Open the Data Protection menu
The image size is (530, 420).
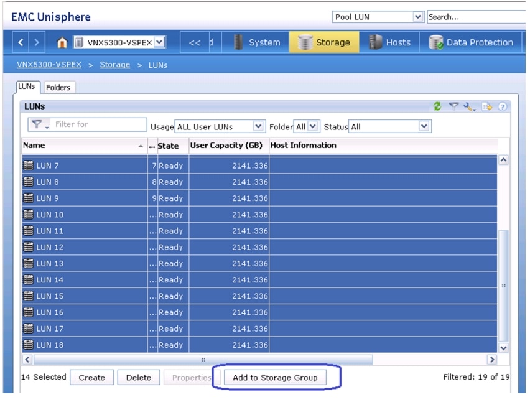pos(470,42)
